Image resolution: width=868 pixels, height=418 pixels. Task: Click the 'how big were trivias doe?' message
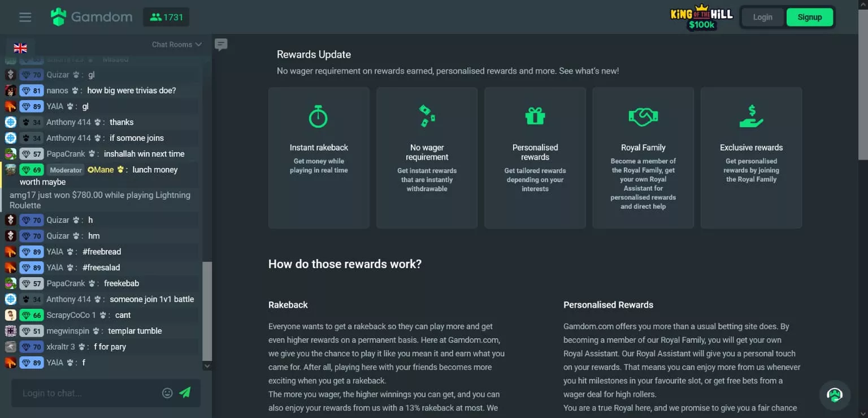click(x=132, y=91)
